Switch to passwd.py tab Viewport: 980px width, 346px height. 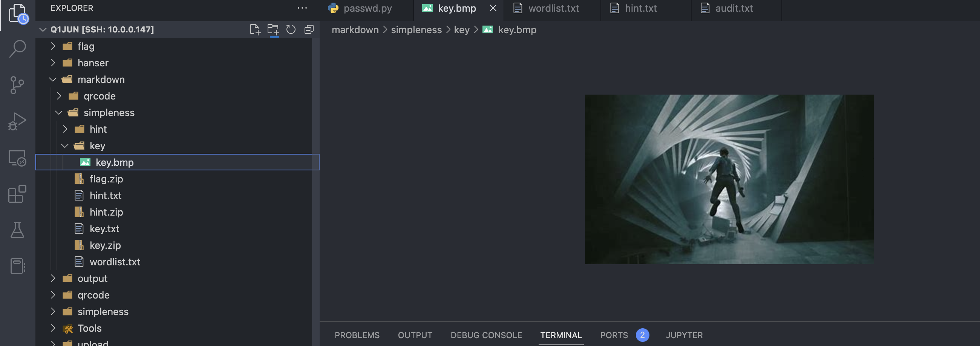coord(367,8)
